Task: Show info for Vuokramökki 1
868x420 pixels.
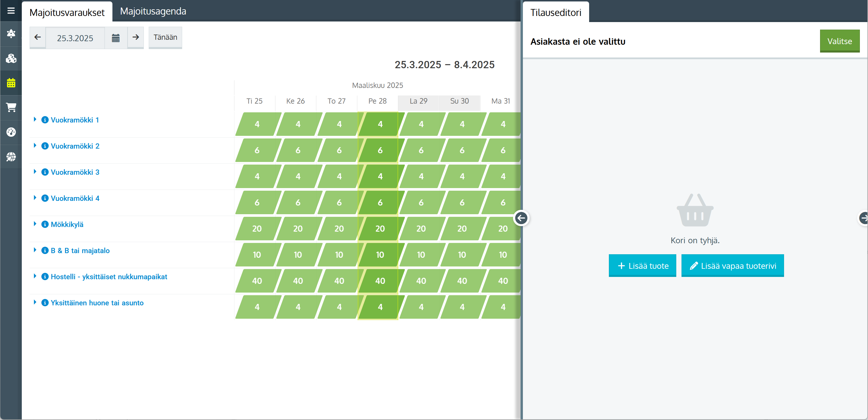Action: click(45, 120)
